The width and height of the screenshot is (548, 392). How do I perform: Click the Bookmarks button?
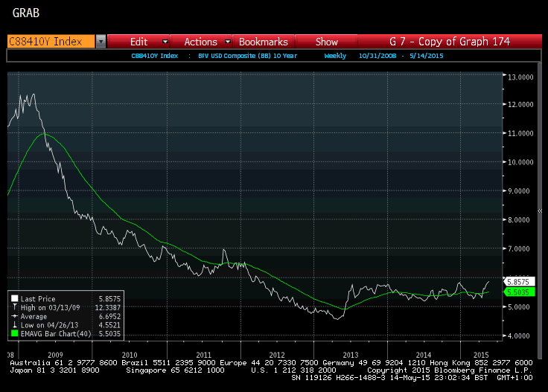pyautogui.click(x=263, y=42)
